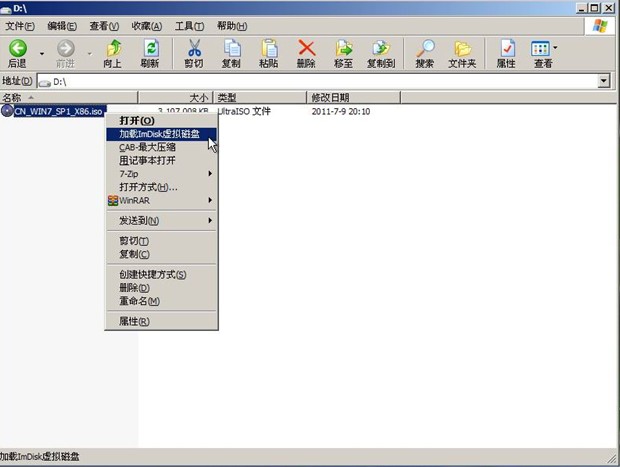Click the CN_WIN7_SP1_X86.iso disc icon

click(x=7, y=111)
